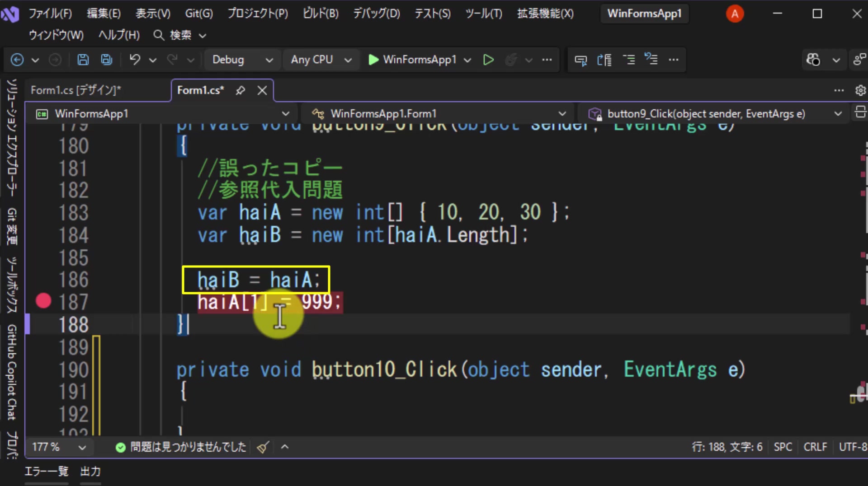Click the 検索 search box in the menu bar
Screen dimensions: 868x486
[180, 35]
